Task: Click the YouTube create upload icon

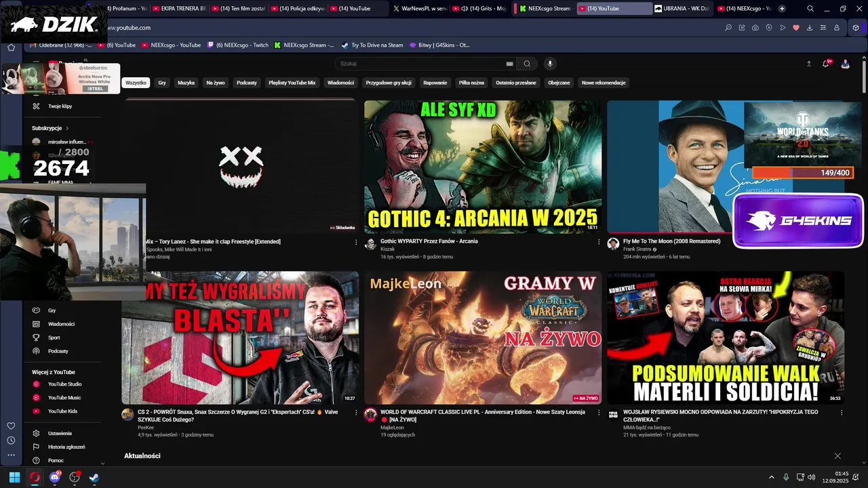Action: [809, 64]
